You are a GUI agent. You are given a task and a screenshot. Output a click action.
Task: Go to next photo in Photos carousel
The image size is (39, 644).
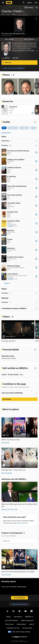(36, 85)
